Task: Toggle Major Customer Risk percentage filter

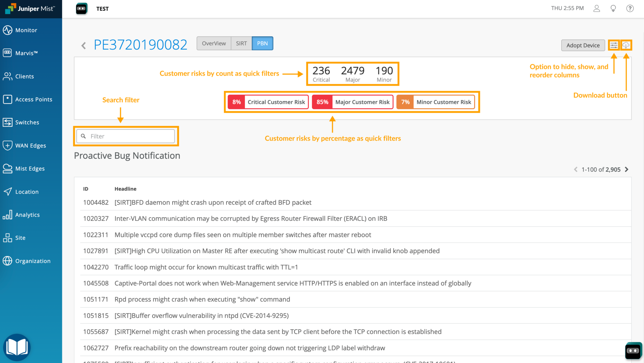Action: (x=353, y=102)
